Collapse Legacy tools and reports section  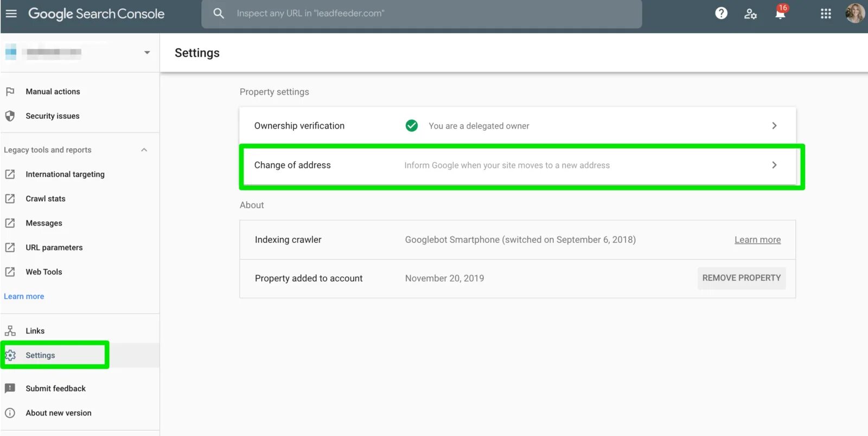[144, 150]
